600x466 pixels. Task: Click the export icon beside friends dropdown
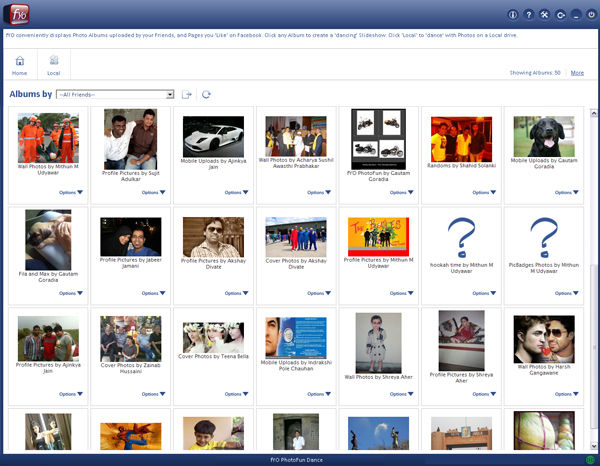[x=186, y=94]
